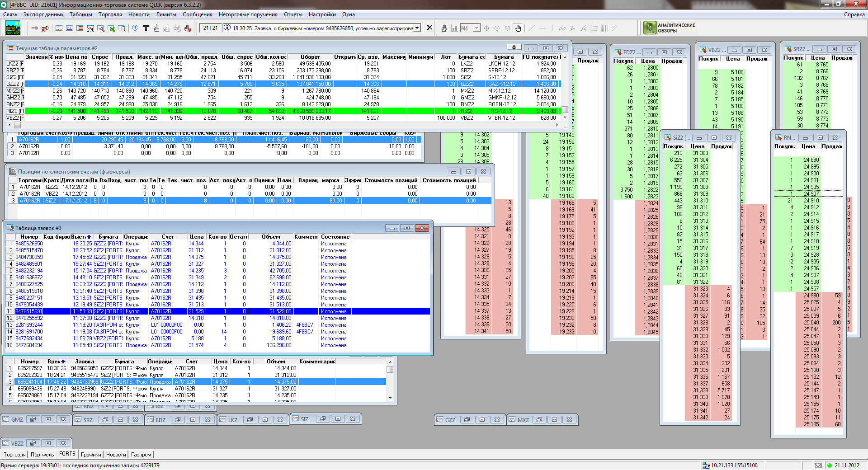Image resolution: width=868 pixels, height=470 pixels.
Task: Select the vertical line drawing tool
Action: tap(552, 28)
